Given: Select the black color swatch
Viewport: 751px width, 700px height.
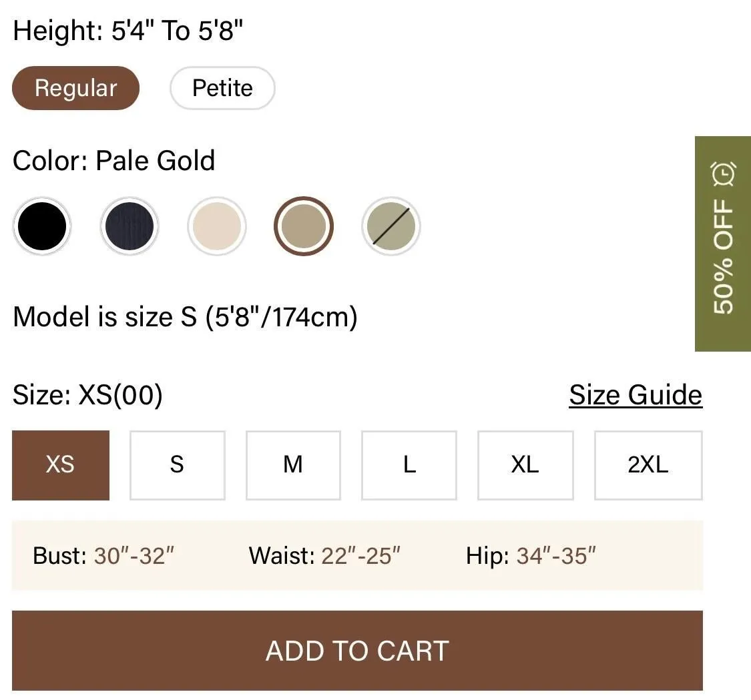Looking at the screenshot, I should coord(42,226).
